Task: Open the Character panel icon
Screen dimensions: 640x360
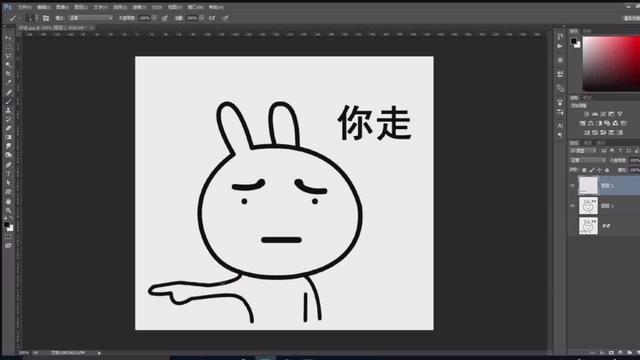Action: [x=560, y=126]
